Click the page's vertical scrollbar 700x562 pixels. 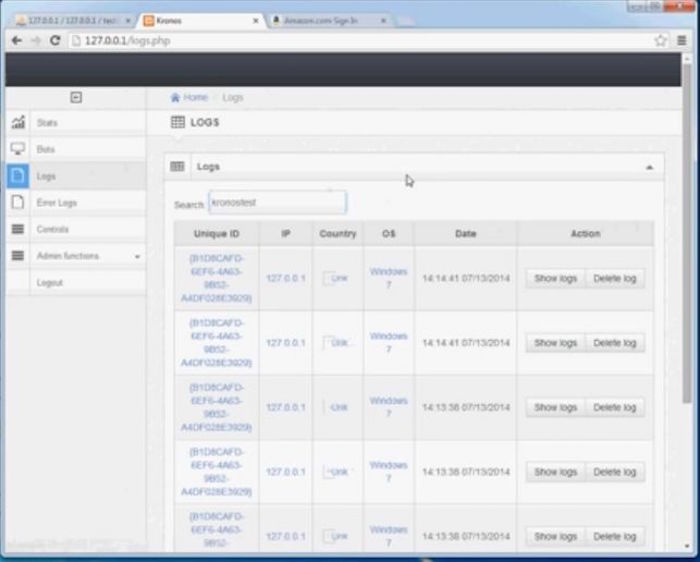coord(686,250)
